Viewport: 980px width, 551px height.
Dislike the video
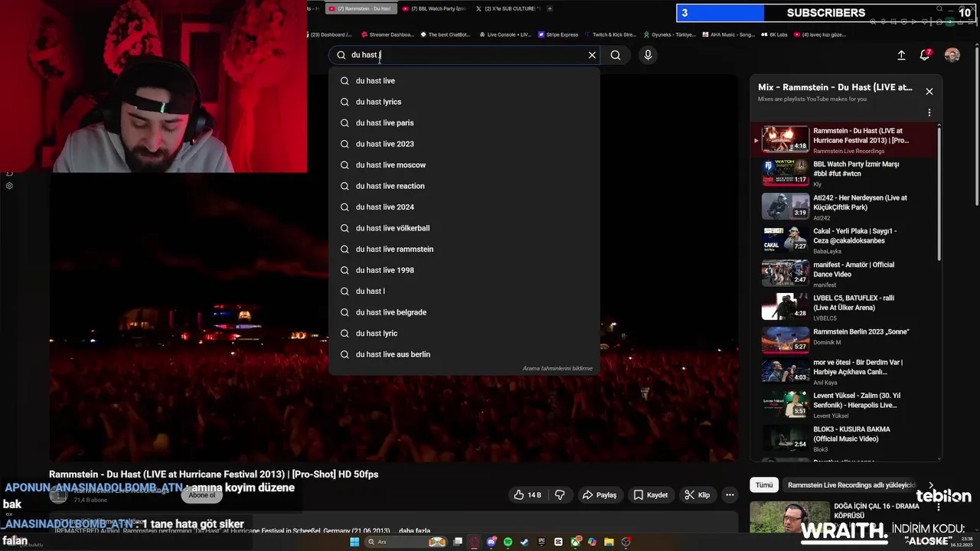pyautogui.click(x=560, y=495)
